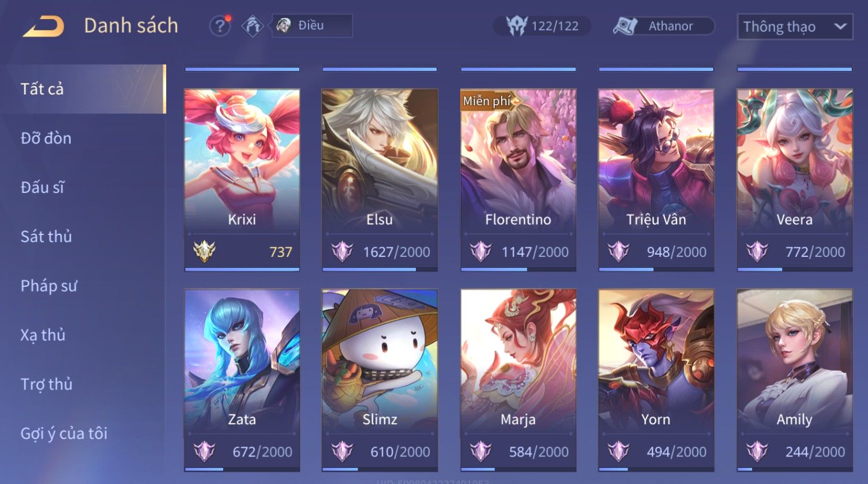Viewport: 868px width, 484px height.
Task: Click Zata's purple proficiency badge icon
Action: tap(204, 451)
